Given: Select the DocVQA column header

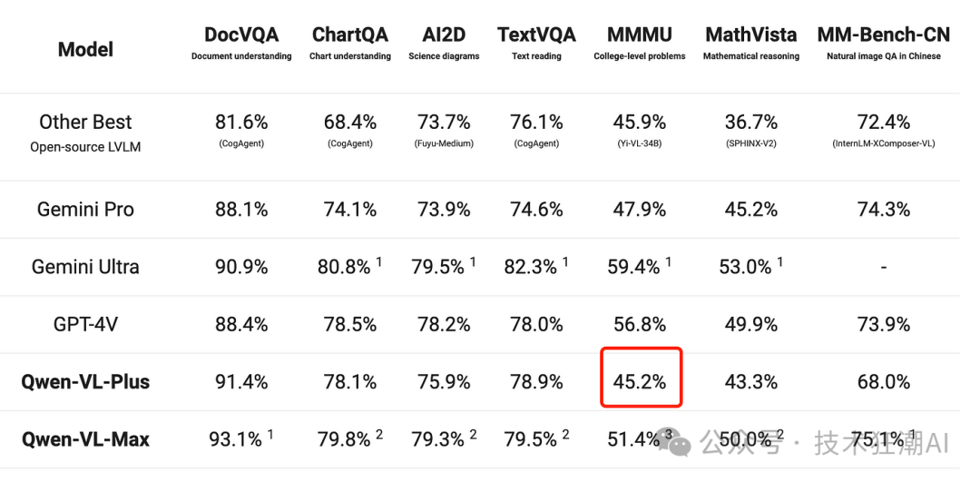Looking at the screenshot, I should click(241, 35).
